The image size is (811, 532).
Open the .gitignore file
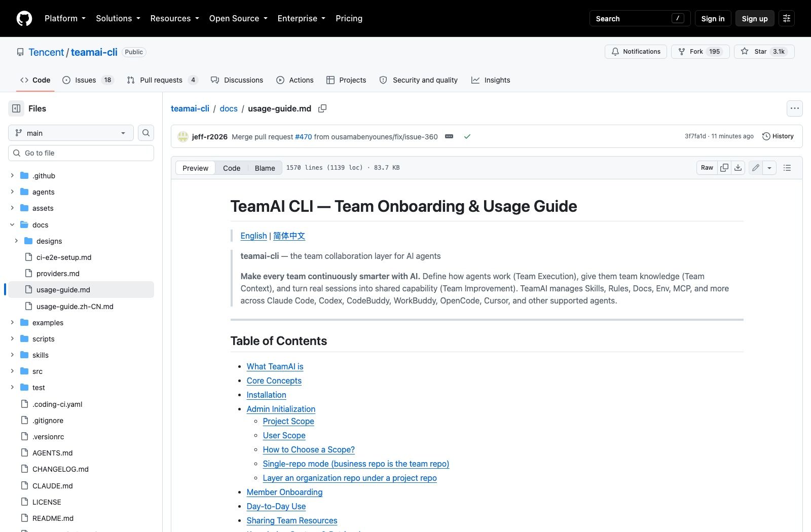click(48, 421)
